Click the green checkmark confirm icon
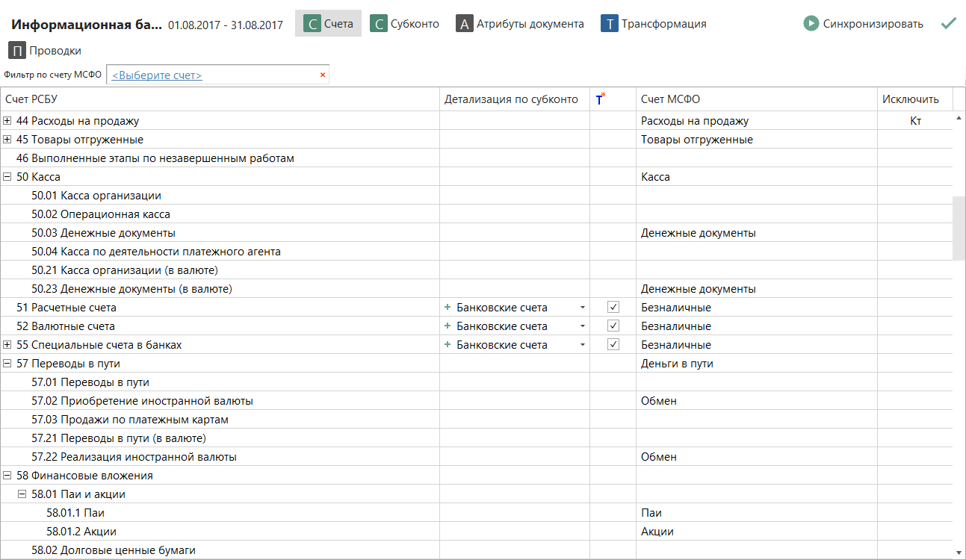Screen dimensions: 966x560 pyautogui.click(x=949, y=24)
